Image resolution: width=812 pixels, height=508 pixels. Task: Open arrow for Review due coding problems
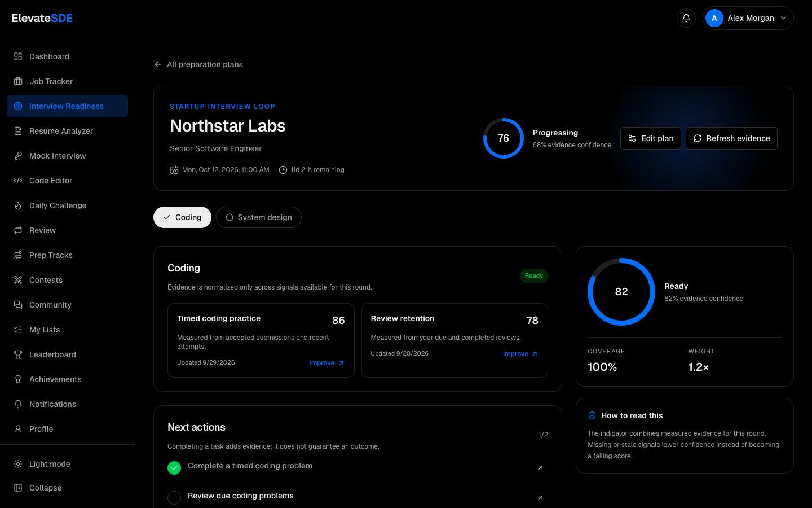(x=540, y=498)
